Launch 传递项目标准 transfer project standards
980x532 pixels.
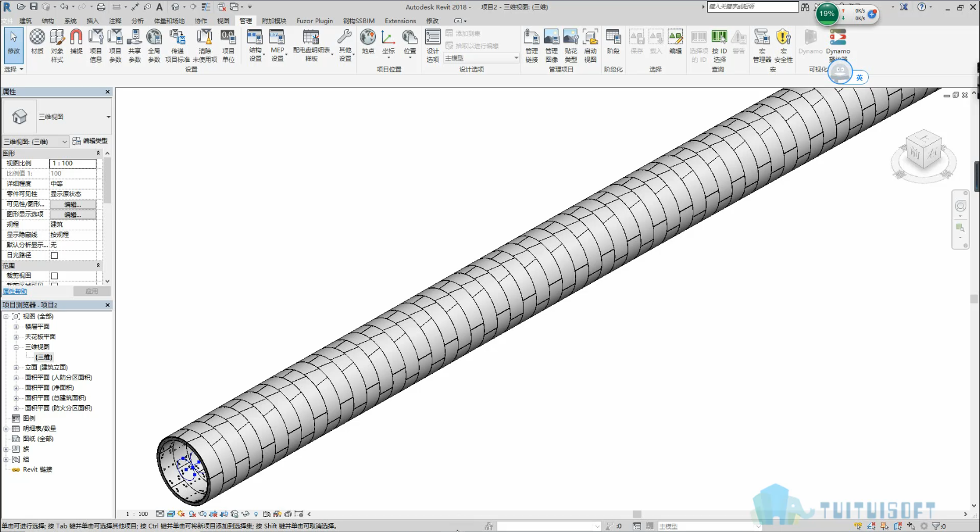(177, 46)
